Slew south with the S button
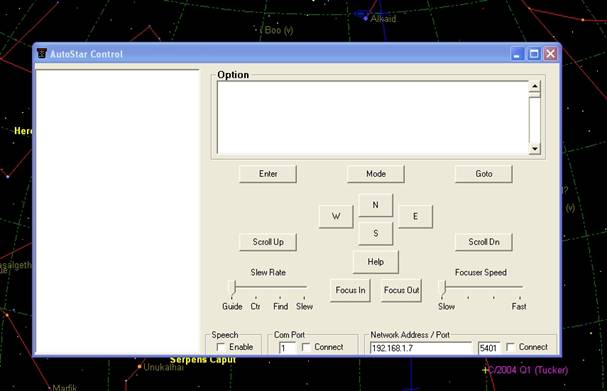 [x=376, y=233]
